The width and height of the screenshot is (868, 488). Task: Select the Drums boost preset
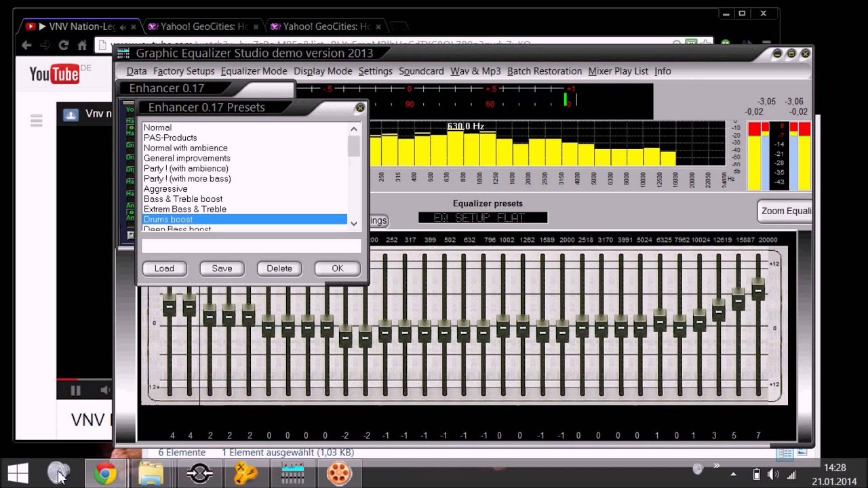(244, 219)
